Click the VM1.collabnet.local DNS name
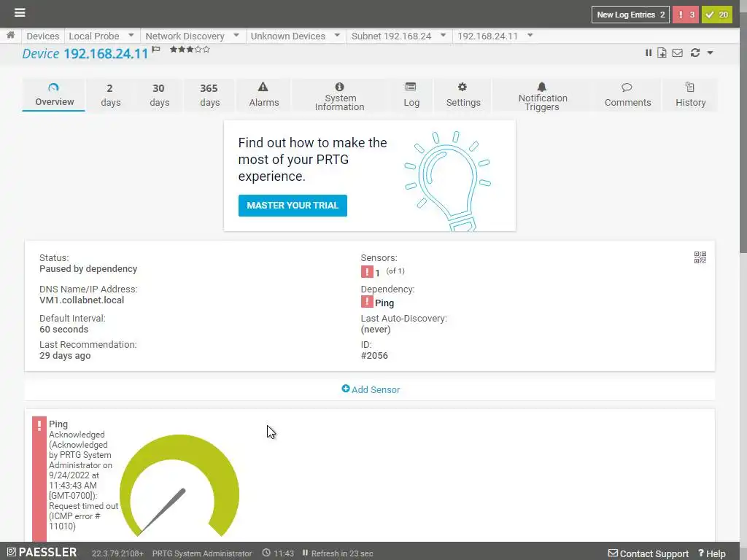The image size is (747, 560). (82, 300)
